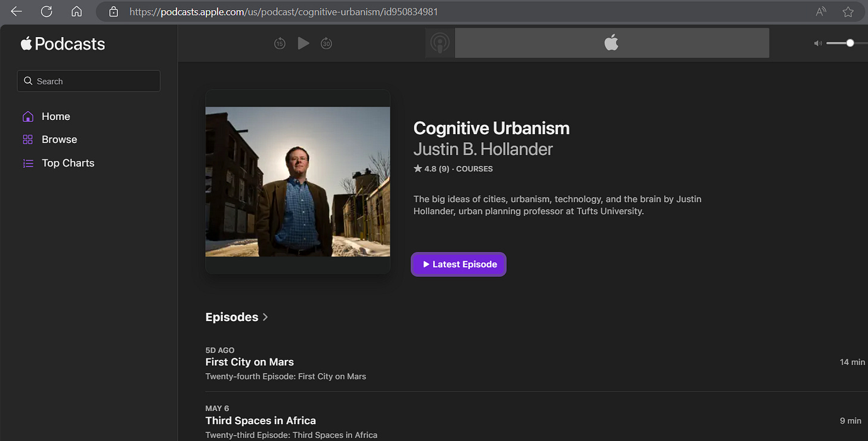Click the COURSES category label
The image size is (868, 441).
[x=475, y=169]
